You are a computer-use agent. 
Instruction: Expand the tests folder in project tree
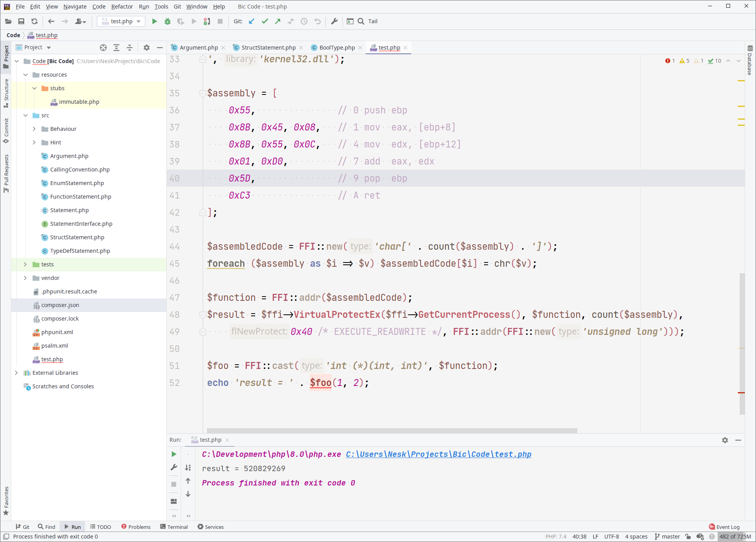[x=25, y=264]
